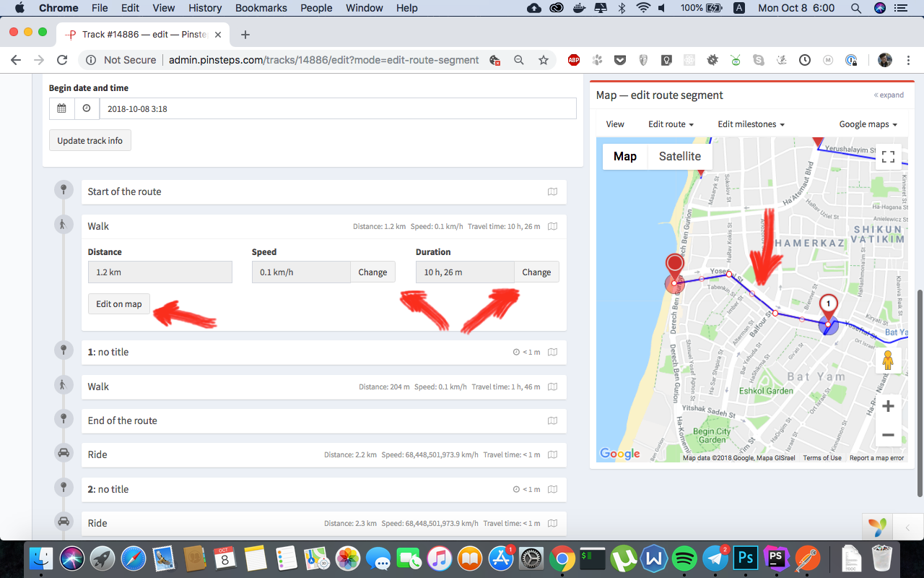Screen dimensions: 924x578
Task: Click the Street View pegman icon
Action: click(889, 360)
